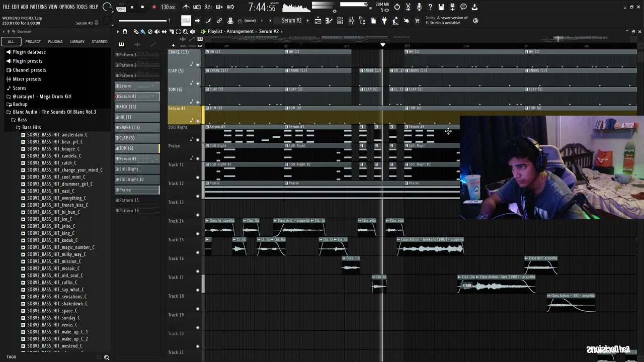This screenshot has width=644, height=362.
Task: Mute the TOM (6) track
Action: point(198,102)
